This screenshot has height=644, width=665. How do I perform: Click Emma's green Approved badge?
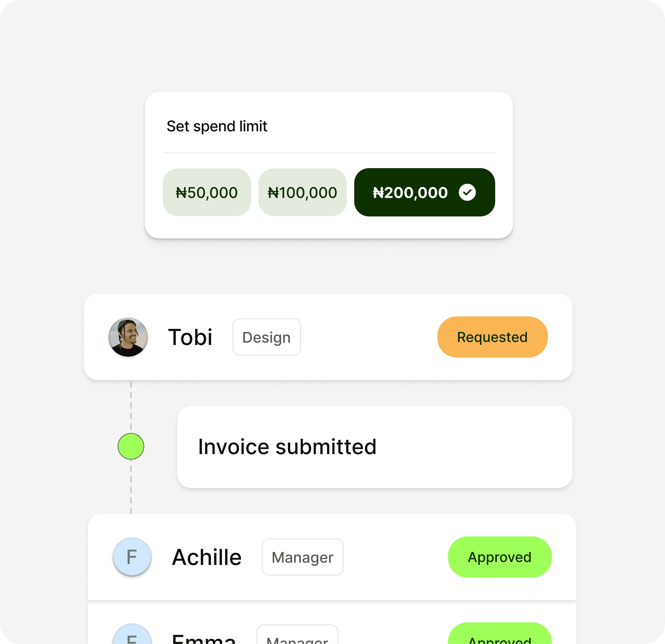coord(499,633)
